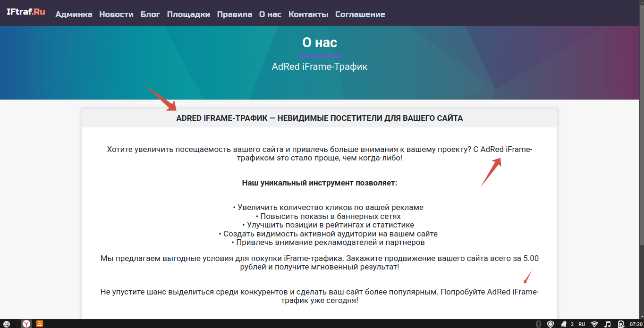Open VLC media player from taskbar
This screenshot has width=644, height=328.
click(x=40, y=324)
